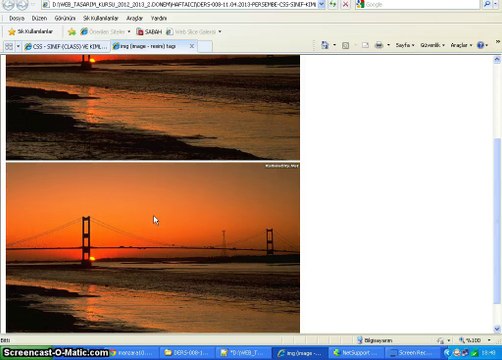
Task: Expand the tab list dropdown arrow
Action: [x=18, y=46]
